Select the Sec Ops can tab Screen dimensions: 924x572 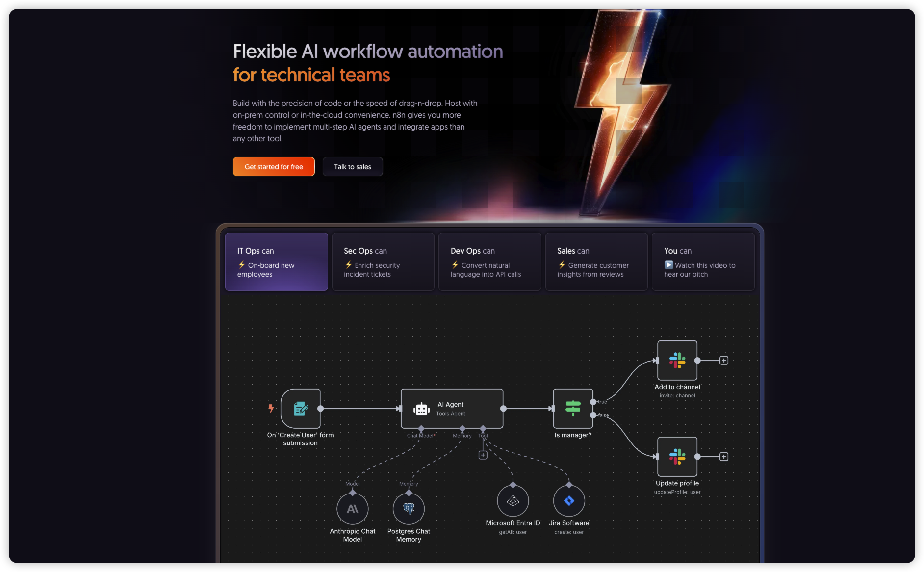(383, 262)
